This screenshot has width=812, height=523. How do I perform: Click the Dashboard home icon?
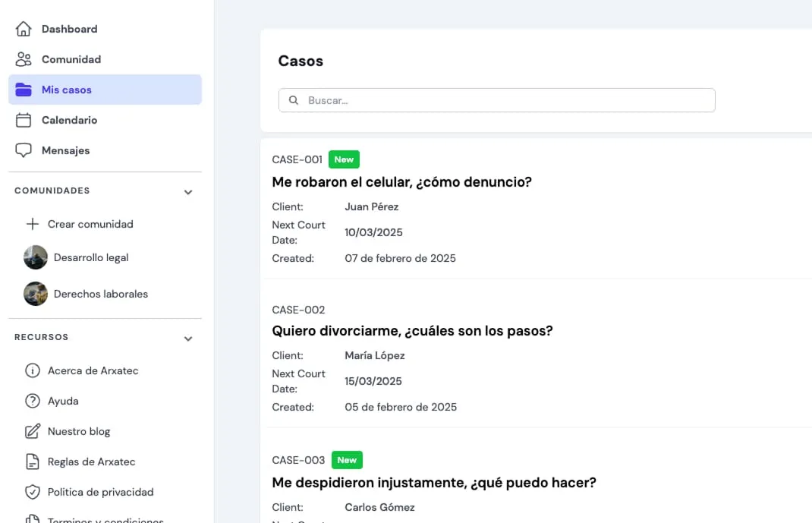(x=24, y=29)
